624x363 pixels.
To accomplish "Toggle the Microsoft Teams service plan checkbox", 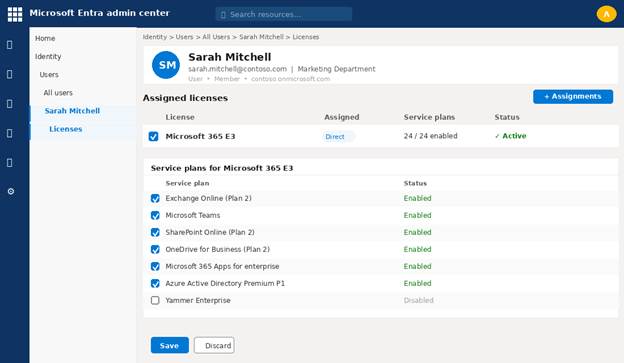I will 155,215.
